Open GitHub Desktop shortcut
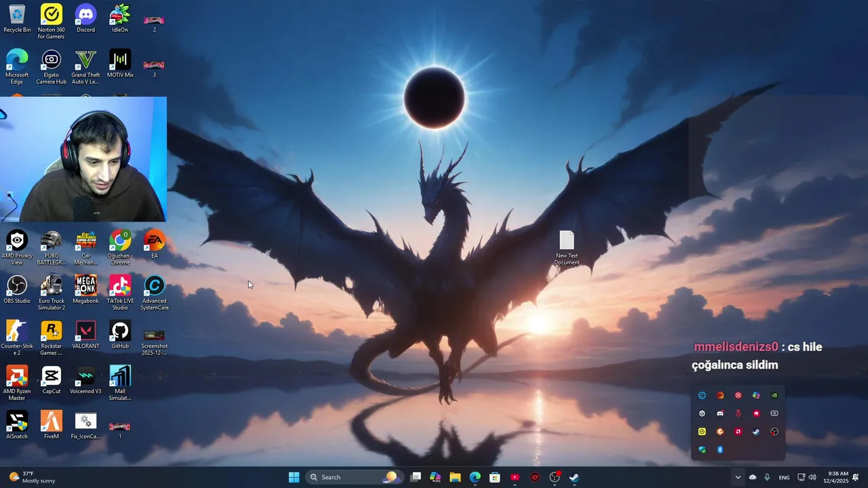868x488 pixels. [x=120, y=334]
